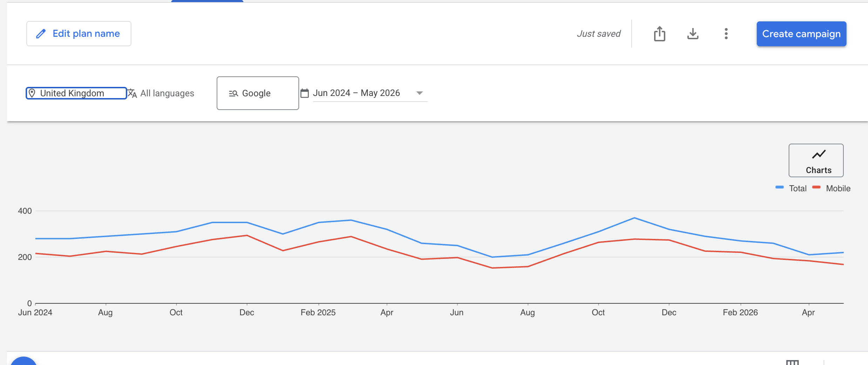Click the location pin icon
This screenshot has width=868, height=365.
tap(32, 93)
